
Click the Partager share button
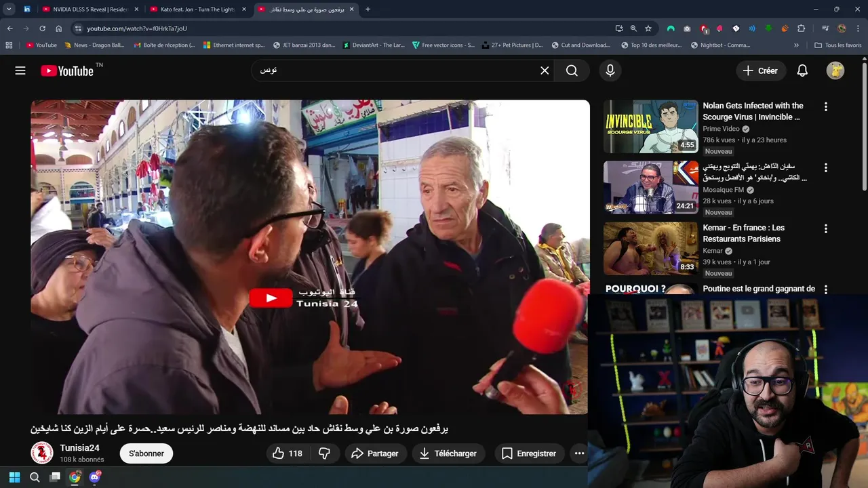[375, 453]
